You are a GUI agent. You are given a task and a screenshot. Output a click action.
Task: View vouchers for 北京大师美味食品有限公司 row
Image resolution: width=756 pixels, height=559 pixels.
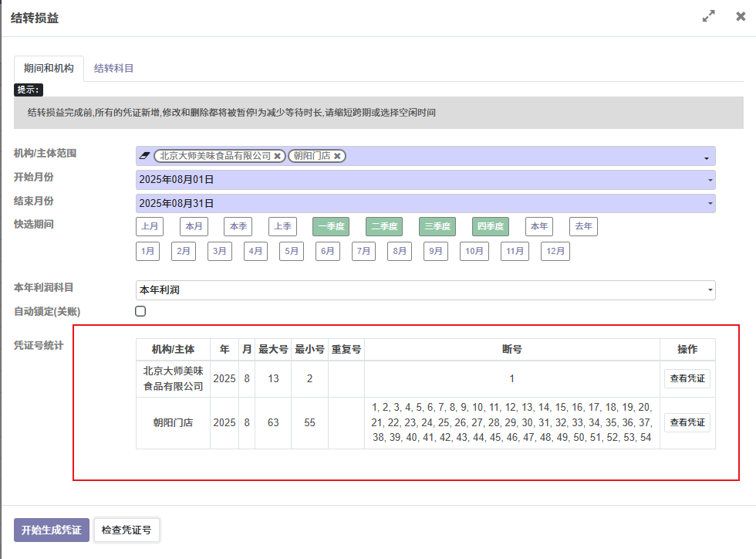pos(687,379)
